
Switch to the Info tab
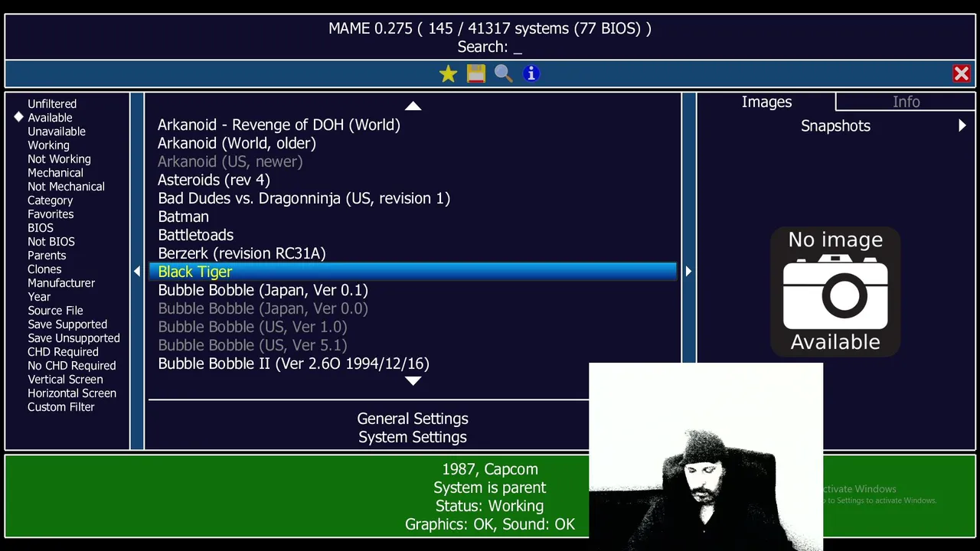(x=906, y=102)
